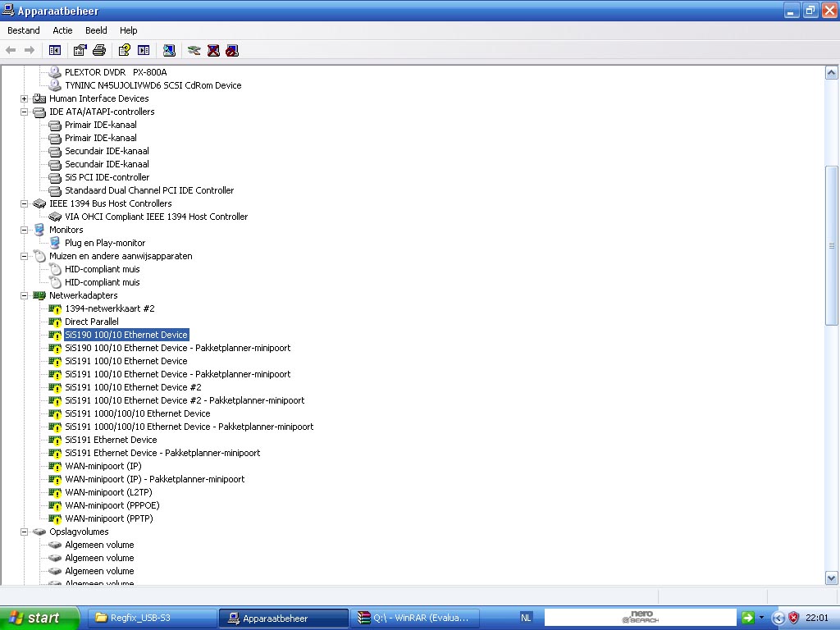Image resolution: width=840 pixels, height=630 pixels.
Task: Click the warning icon beside WAN-minipoort (PPTP)
Action: click(x=55, y=518)
